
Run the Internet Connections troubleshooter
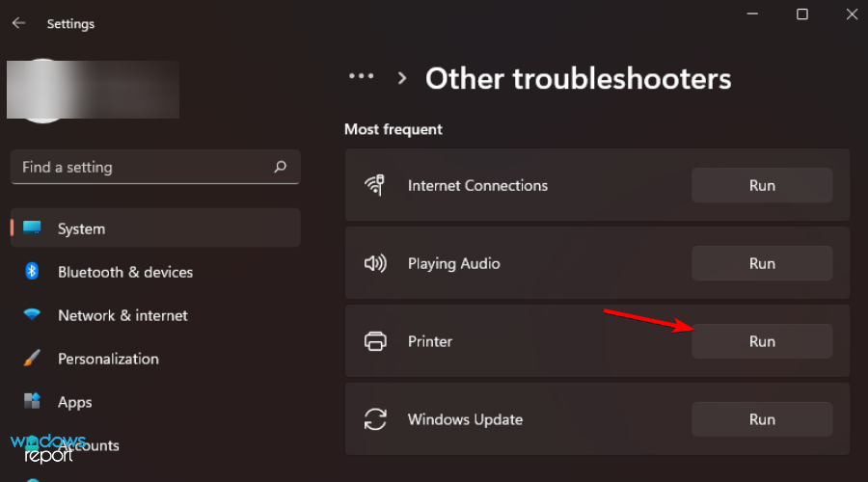[x=762, y=185]
